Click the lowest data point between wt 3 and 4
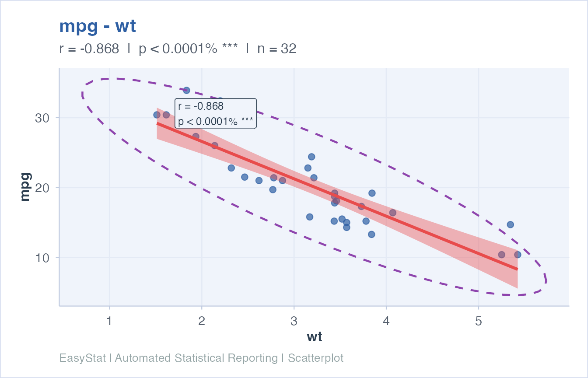This screenshot has width=588, height=378. click(x=371, y=234)
